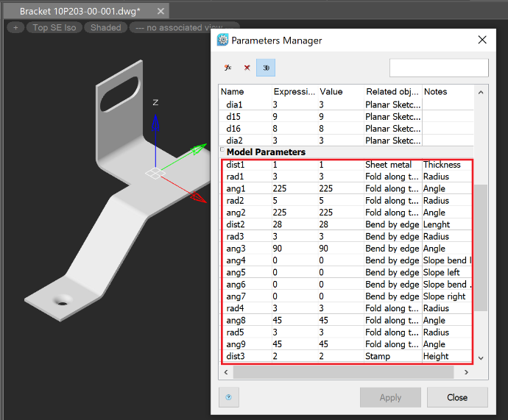The height and width of the screenshot is (420, 508).
Task: Click the search field in Parameters Manager
Action: pos(438,68)
